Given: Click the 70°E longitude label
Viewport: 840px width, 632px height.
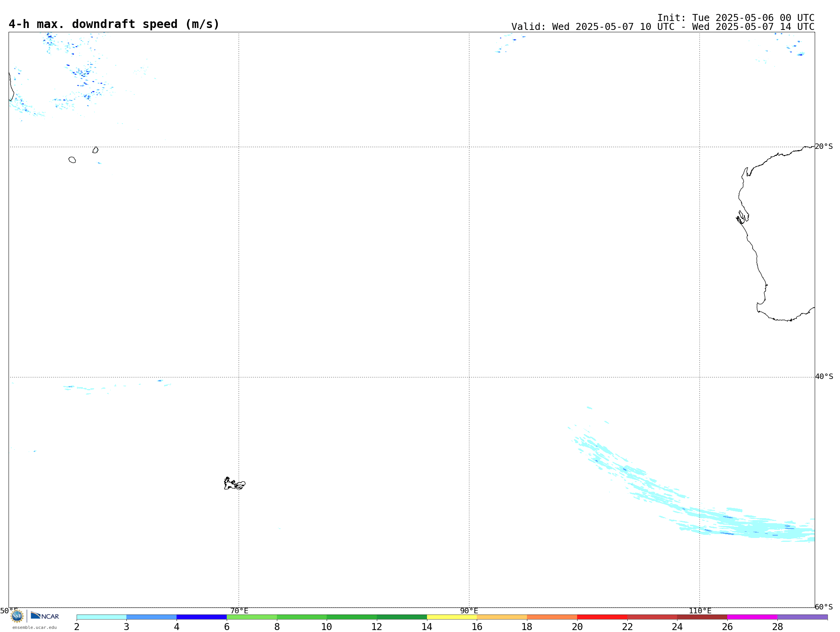Looking at the screenshot, I should 239,611.
